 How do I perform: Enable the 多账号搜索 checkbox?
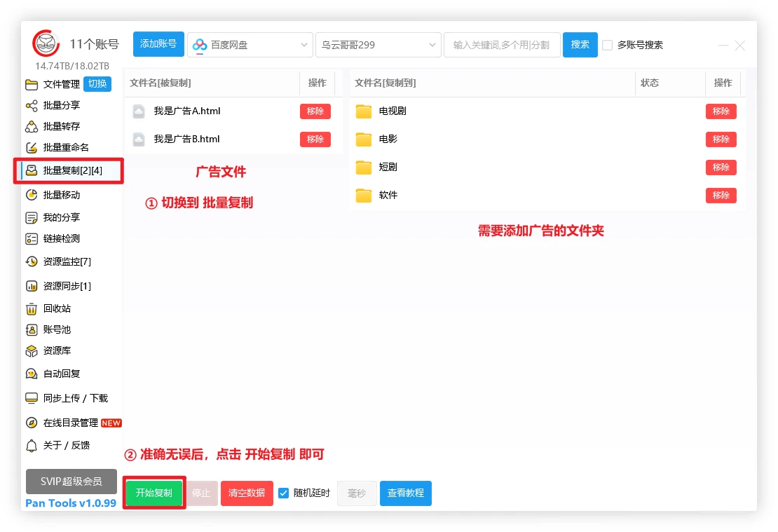click(x=607, y=46)
